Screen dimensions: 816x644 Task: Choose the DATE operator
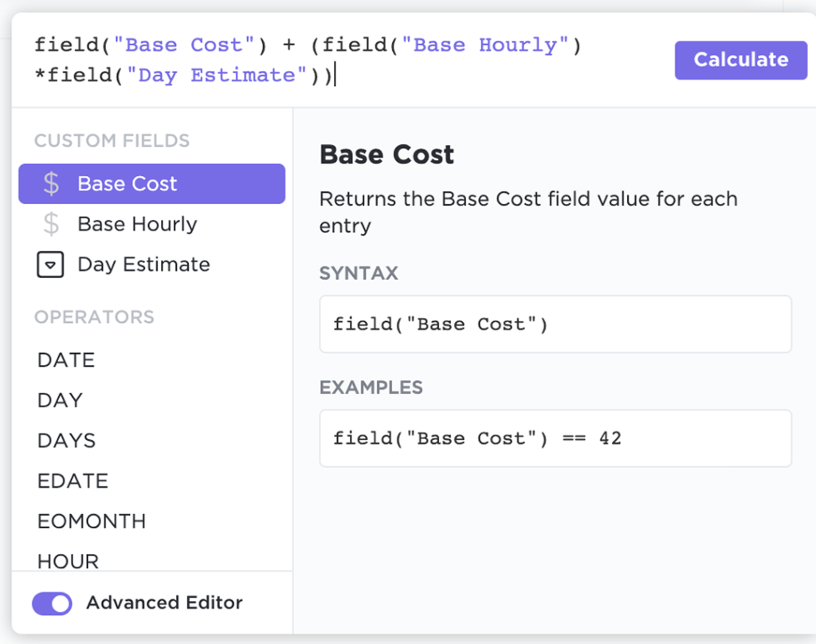[66, 360]
